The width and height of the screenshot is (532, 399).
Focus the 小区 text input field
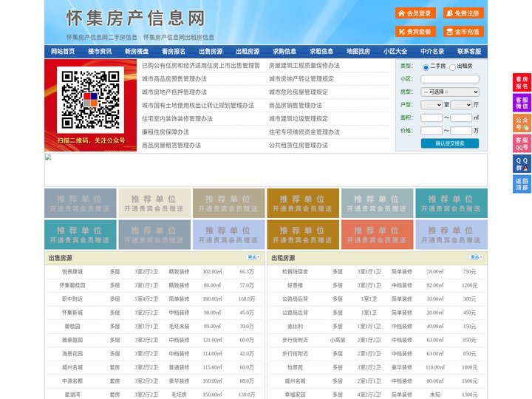coord(450,79)
